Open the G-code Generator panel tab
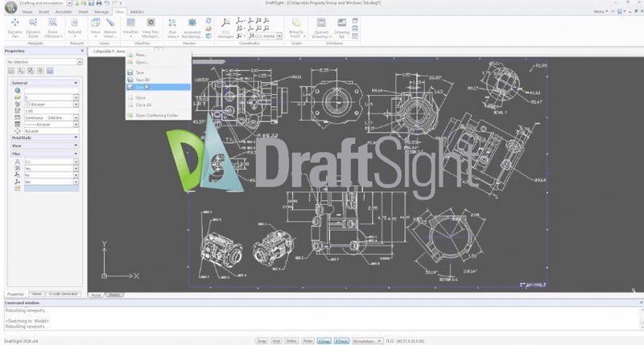644x345 pixels. tap(64, 294)
